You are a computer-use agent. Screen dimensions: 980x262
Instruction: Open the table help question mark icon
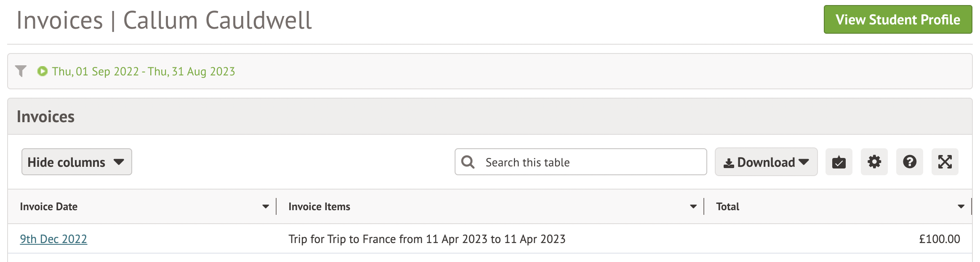coord(909,162)
